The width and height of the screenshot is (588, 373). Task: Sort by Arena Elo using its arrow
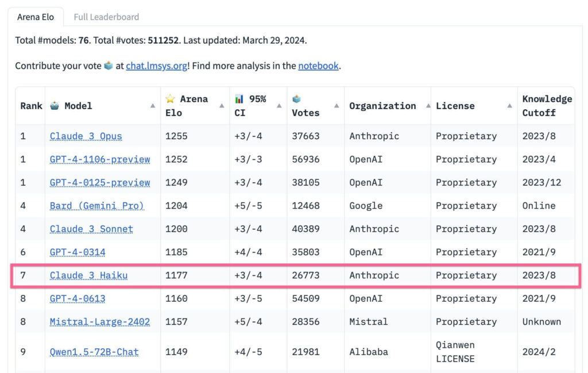pos(222,106)
